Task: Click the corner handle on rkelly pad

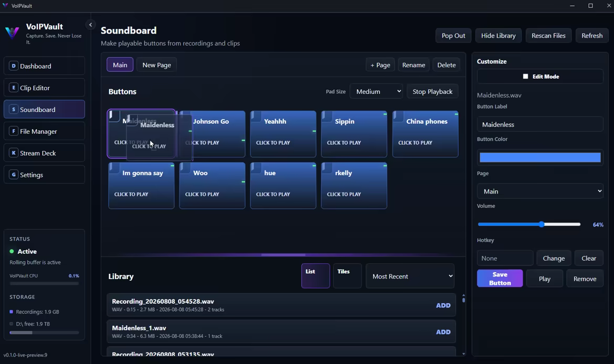Action: pos(327,168)
